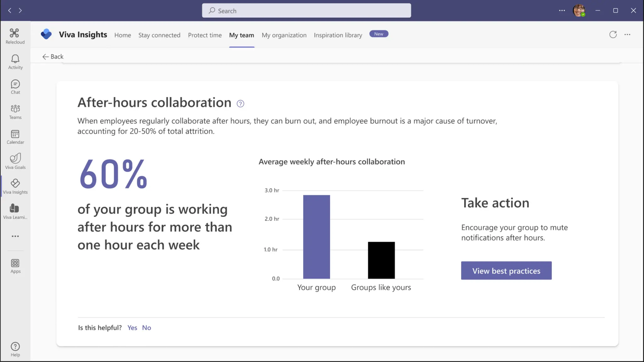
Task: Open Chat from the sidebar
Action: [x=15, y=87]
